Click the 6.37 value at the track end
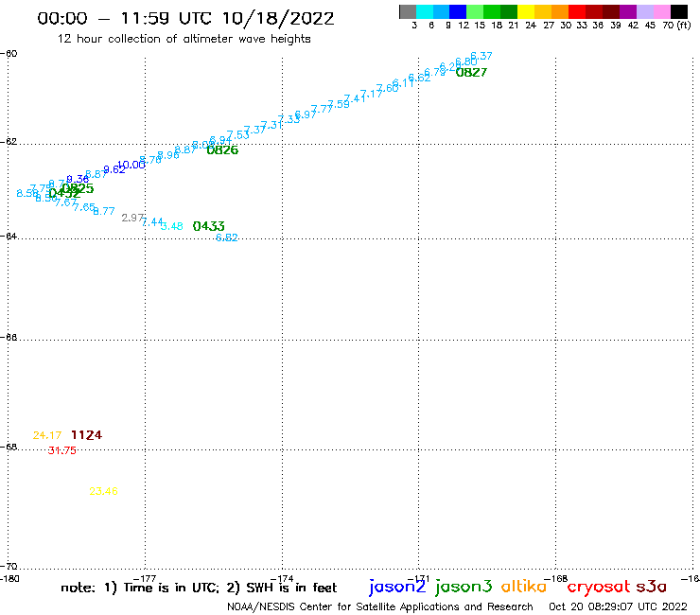 click(481, 56)
